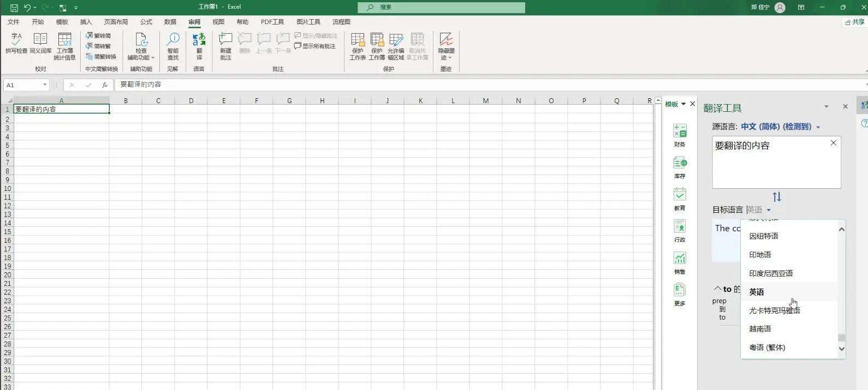Select the row 10 header
Screen dimensions: 868x390
point(7,188)
